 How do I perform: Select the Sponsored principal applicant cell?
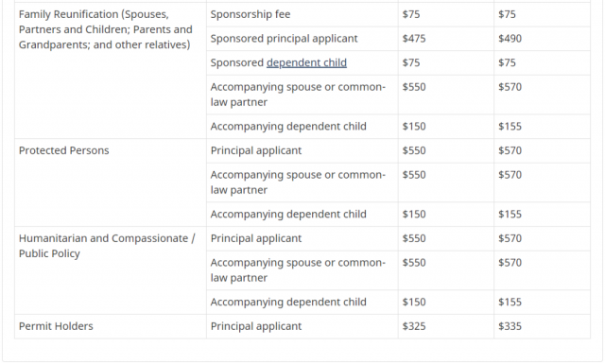(x=302, y=39)
